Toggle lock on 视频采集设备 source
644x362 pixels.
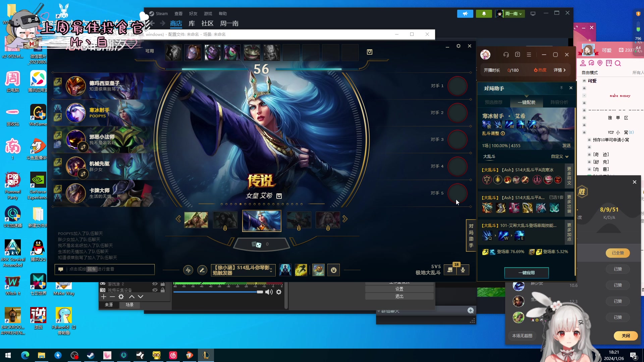163,290
